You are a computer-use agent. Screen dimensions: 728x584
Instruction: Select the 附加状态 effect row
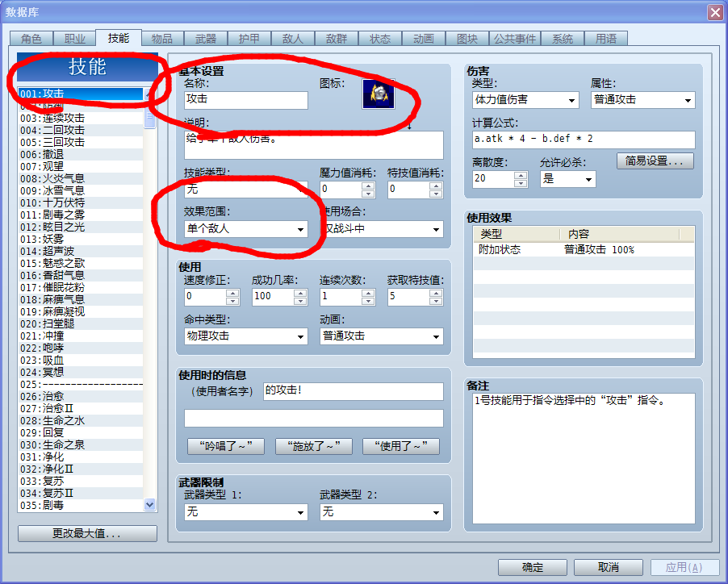coord(584,249)
